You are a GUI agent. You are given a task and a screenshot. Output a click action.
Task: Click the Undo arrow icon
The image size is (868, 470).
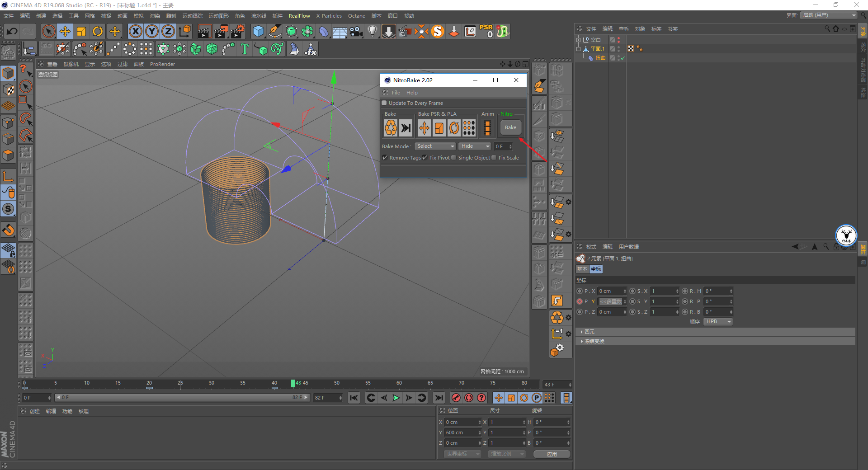point(12,31)
